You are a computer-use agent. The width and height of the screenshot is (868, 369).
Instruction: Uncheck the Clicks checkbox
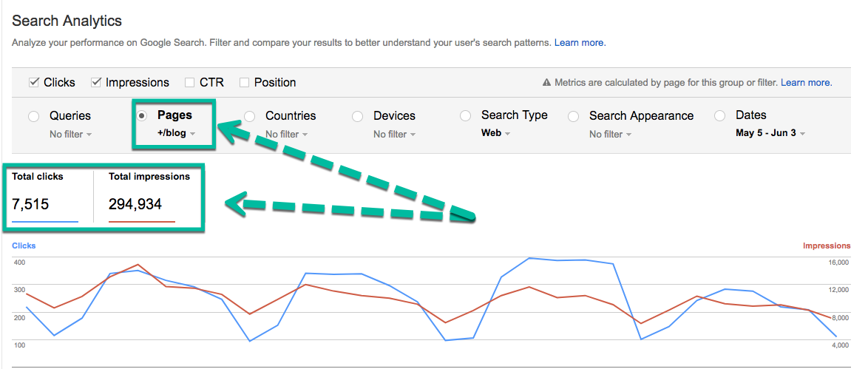tap(34, 83)
